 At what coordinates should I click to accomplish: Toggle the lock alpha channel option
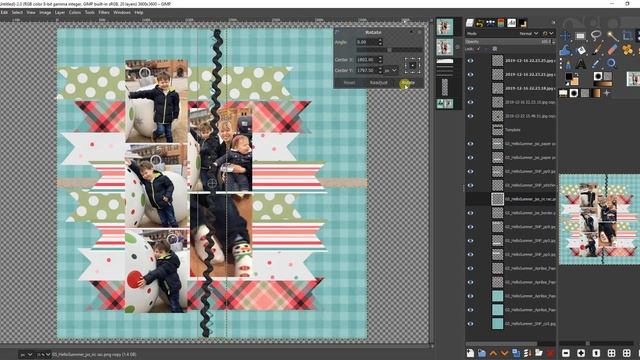(495, 49)
